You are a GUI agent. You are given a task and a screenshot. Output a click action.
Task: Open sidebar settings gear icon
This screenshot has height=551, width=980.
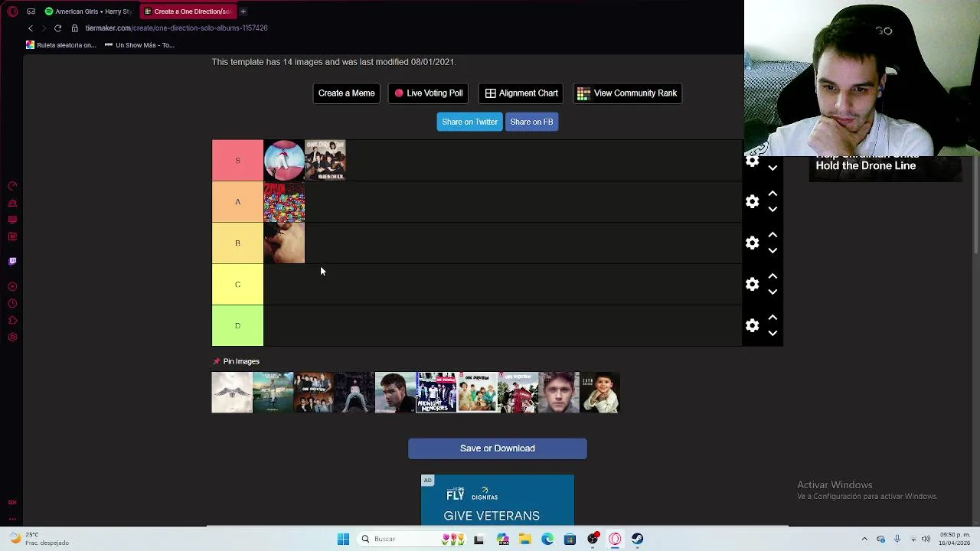12,337
